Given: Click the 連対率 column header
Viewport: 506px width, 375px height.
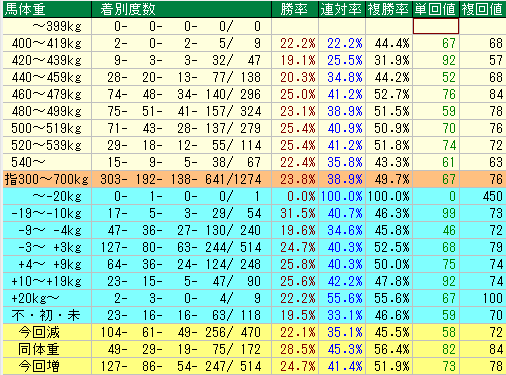Looking at the screenshot, I should point(342,9).
